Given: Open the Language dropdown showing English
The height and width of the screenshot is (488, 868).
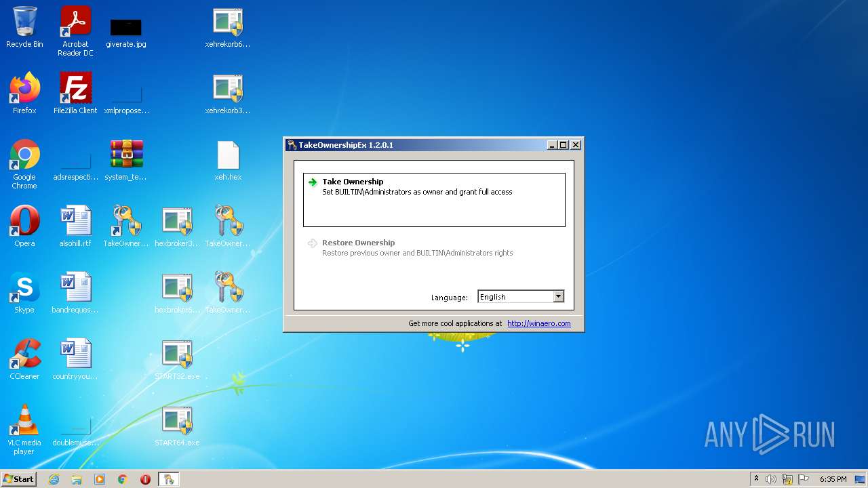Looking at the screenshot, I should [x=521, y=297].
